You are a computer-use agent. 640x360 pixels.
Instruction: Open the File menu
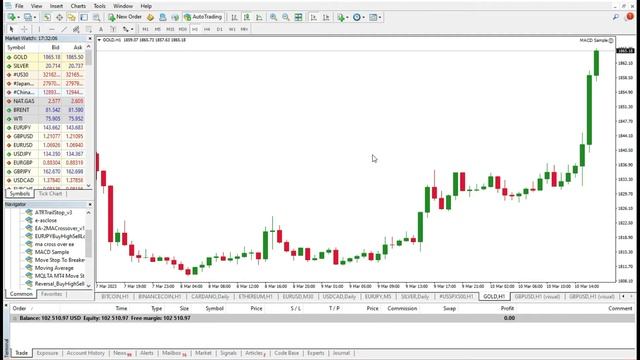pyautogui.click(x=19, y=6)
